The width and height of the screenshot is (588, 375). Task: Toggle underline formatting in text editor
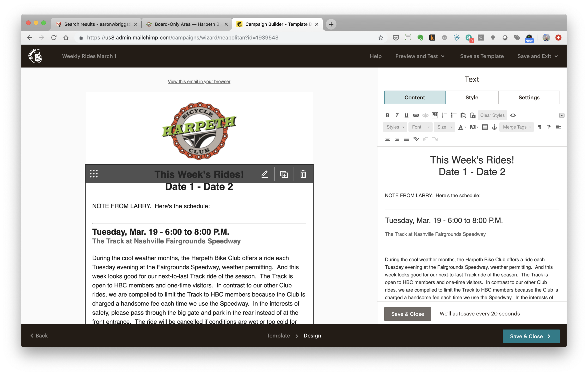[406, 115]
